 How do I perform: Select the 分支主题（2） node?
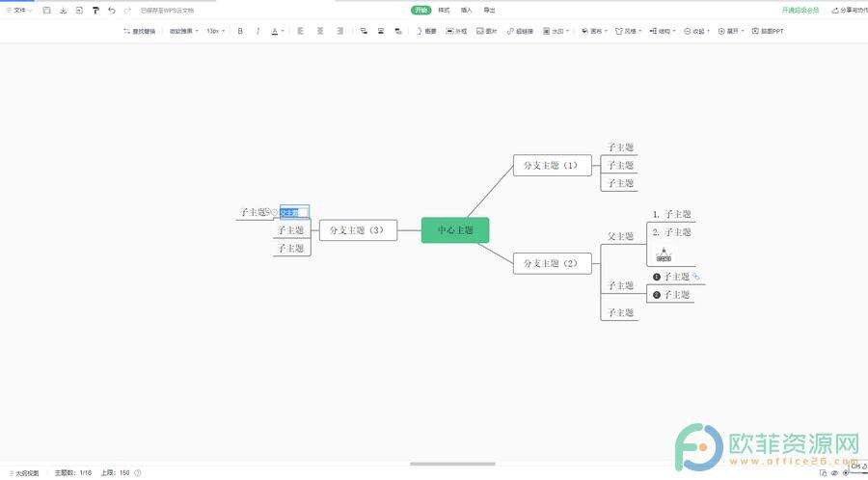(x=553, y=263)
